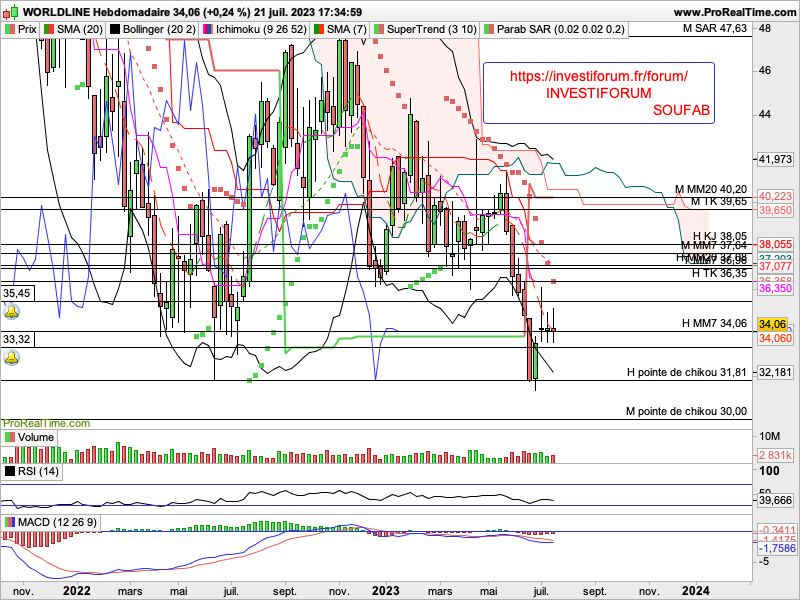Click the 2022 year marker on timeline
The image size is (800, 600).
click(77, 591)
